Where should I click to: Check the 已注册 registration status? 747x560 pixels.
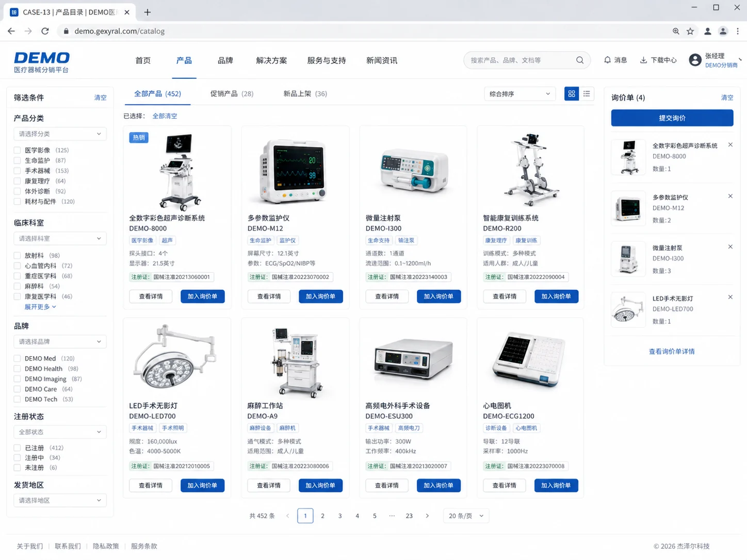[x=17, y=448]
